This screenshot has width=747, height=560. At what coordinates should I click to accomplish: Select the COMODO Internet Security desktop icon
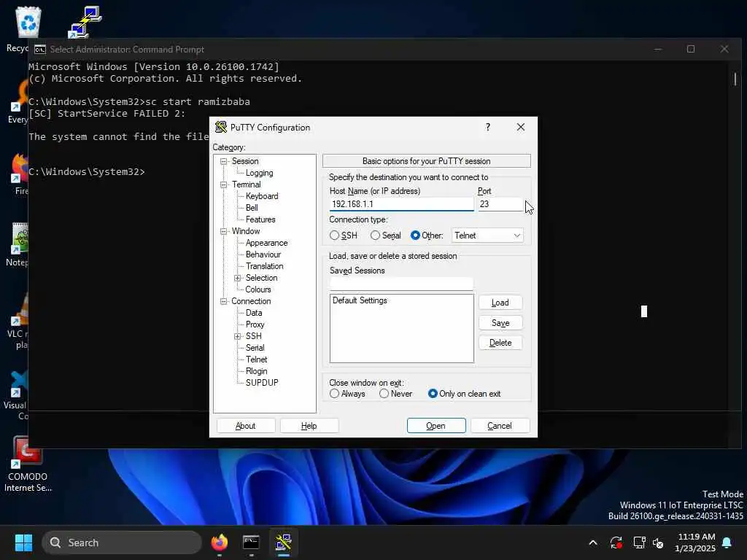click(x=28, y=464)
